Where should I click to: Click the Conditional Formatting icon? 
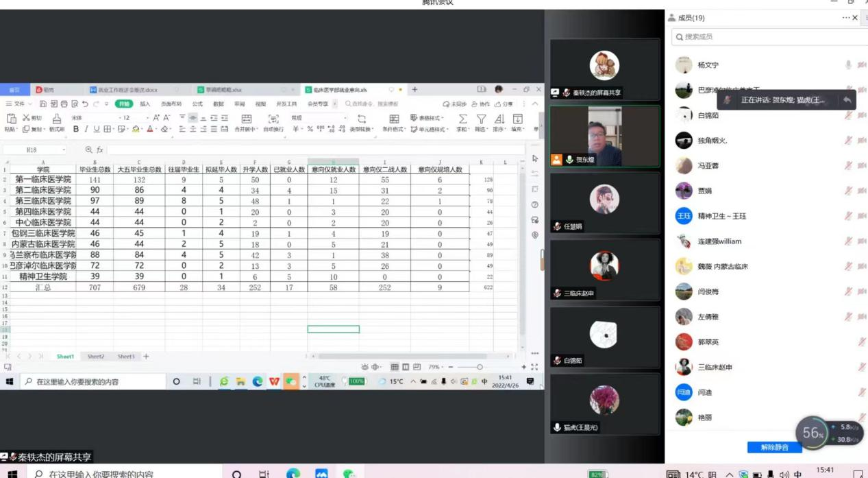394,119
